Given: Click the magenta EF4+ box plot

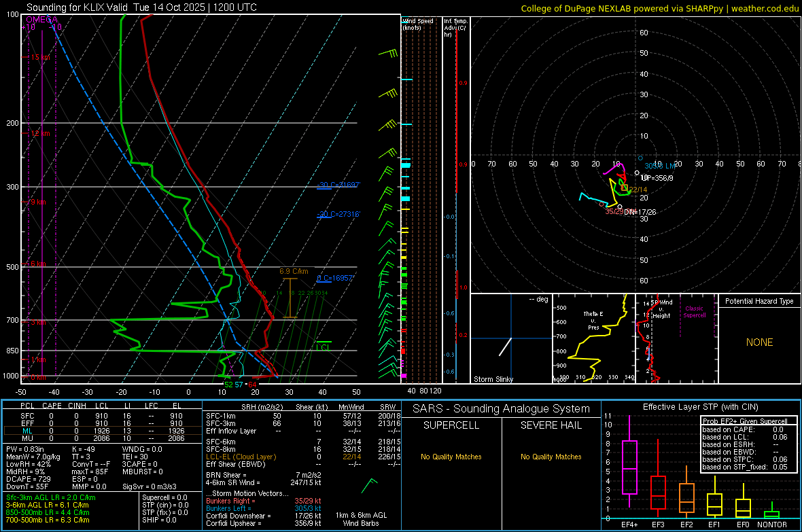Looking at the screenshot, I should click(629, 461).
